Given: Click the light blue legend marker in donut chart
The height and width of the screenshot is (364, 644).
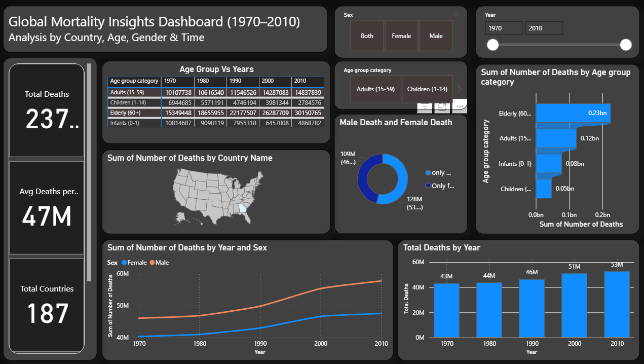Looking at the screenshot, I should (x=428, y=173).
